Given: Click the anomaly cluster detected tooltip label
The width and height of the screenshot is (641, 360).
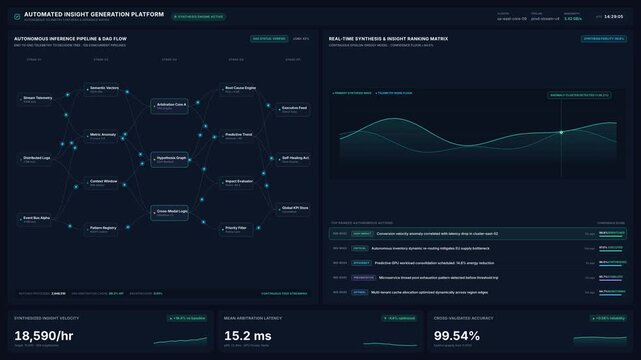Looking at the screenshot, I should tap(579, 95).
